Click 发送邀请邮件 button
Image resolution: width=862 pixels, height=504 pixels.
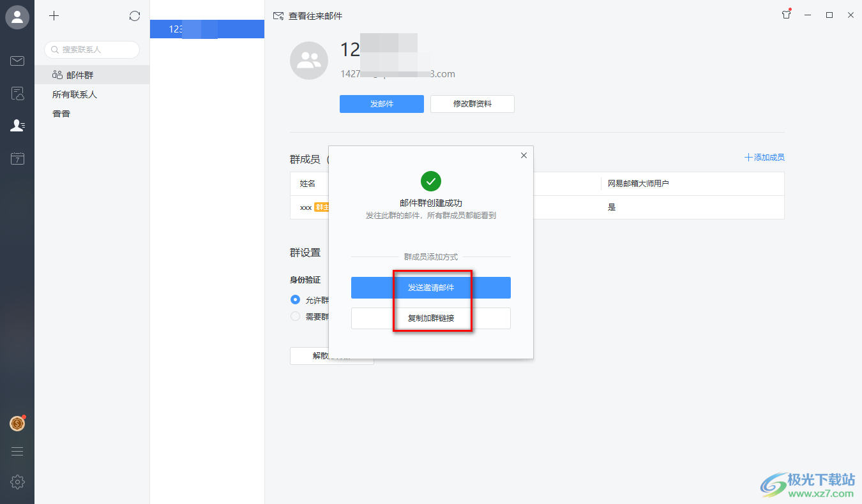tap(431, 288)
